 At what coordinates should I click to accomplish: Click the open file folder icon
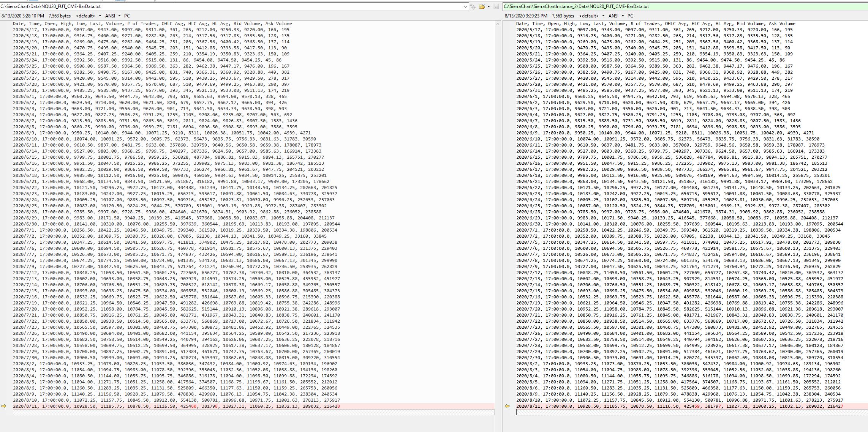pyautogui.click(x=482, y=6)
